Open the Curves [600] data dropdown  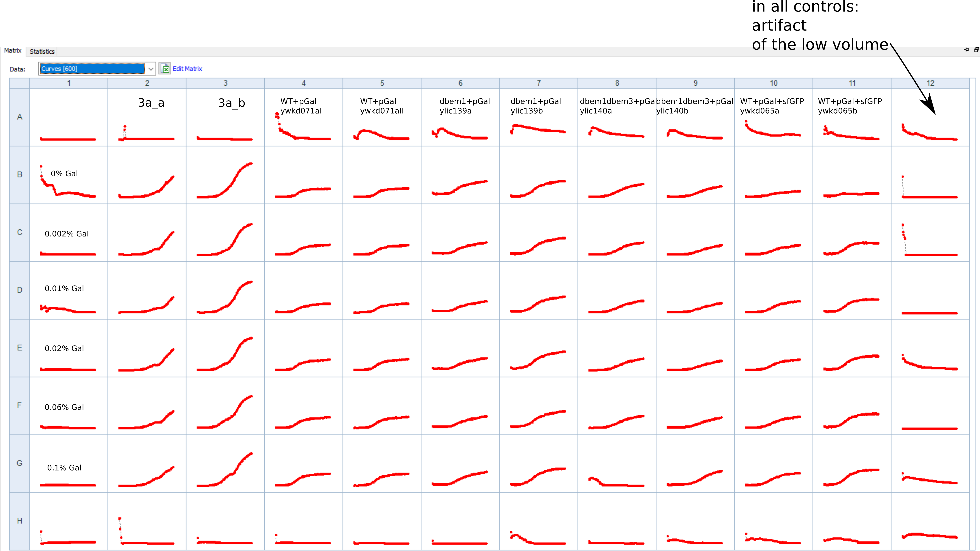point(97,68)
